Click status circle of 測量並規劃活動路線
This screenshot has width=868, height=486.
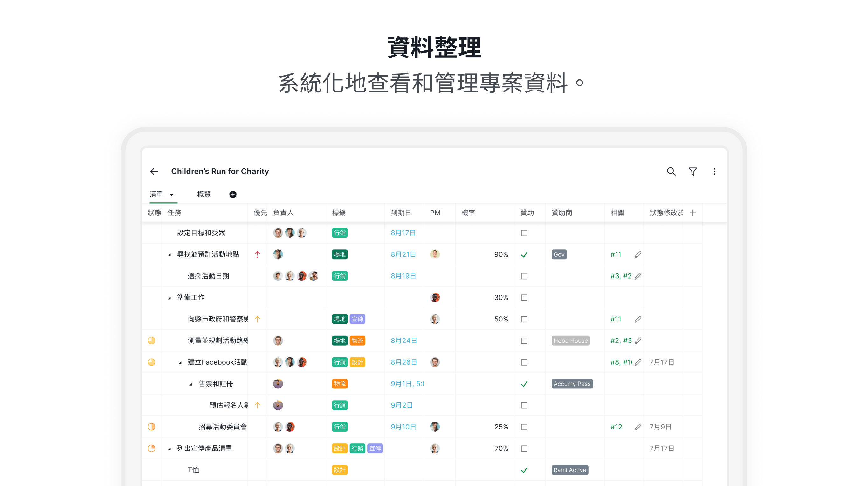point(152,341)
